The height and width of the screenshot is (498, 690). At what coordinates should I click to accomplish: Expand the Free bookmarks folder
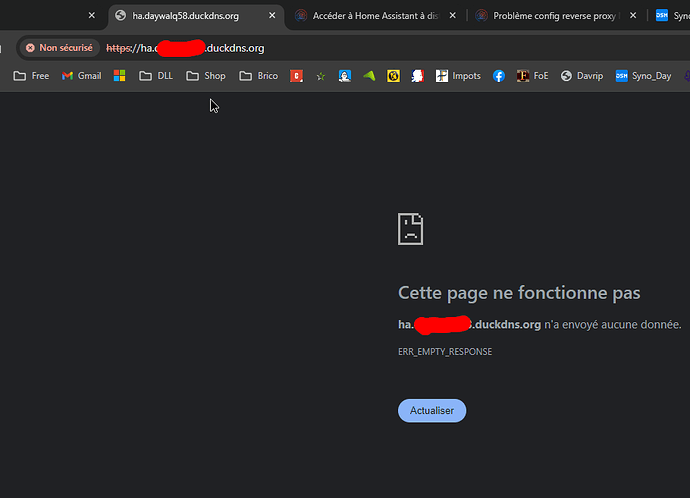click(x=31, y=76)
